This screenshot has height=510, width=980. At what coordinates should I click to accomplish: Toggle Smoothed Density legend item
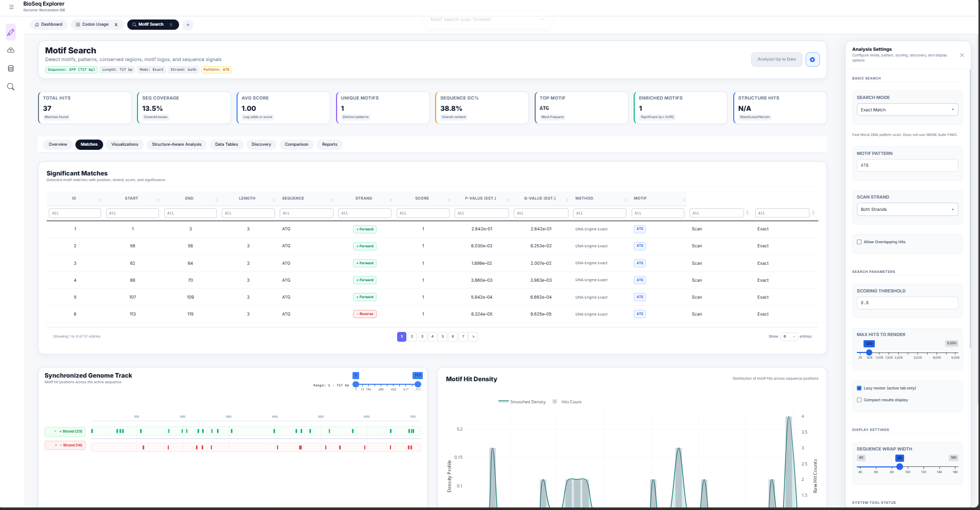point(522,402)
